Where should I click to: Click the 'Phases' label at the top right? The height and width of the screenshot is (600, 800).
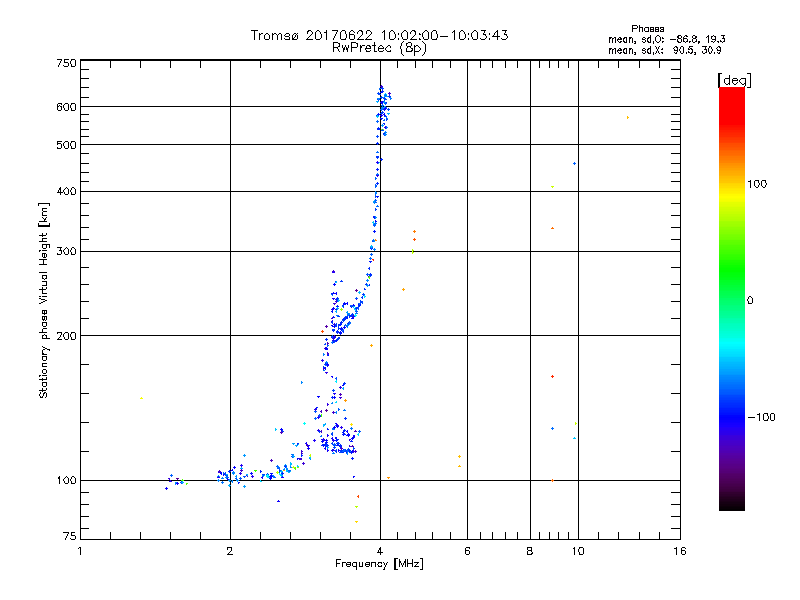(647, 29)
